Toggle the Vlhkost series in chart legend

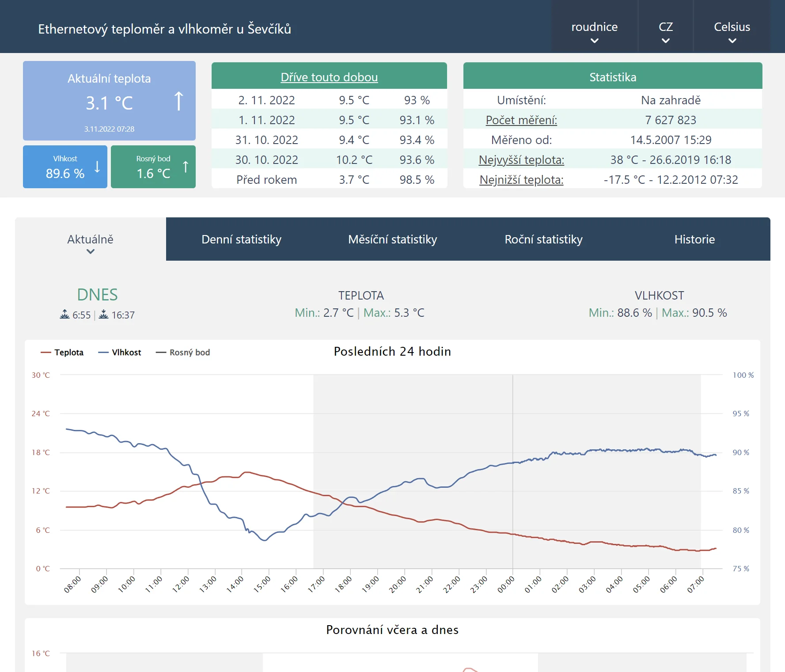click(x=120, y=353)
